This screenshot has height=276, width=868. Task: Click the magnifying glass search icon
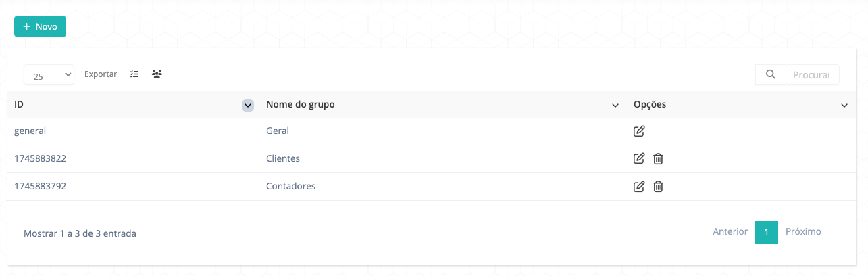click(x=771, y=74)
